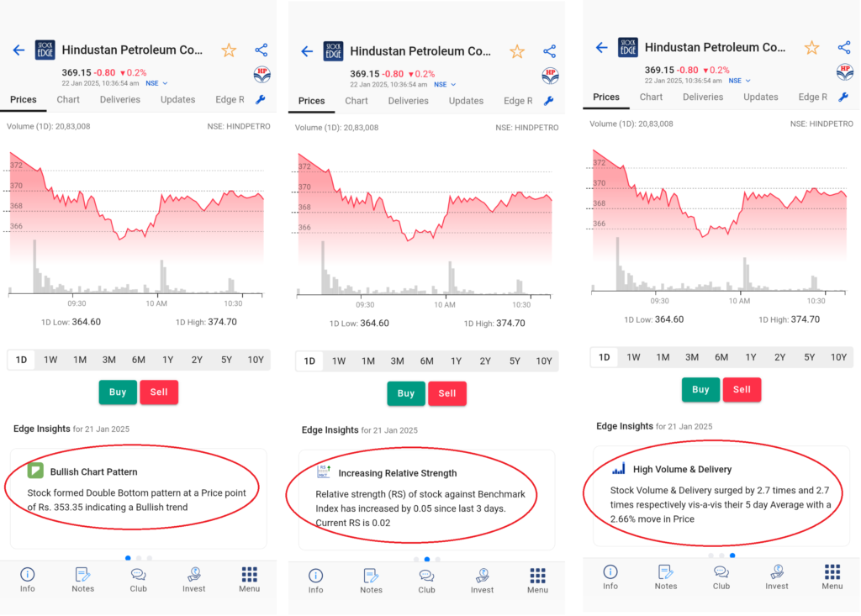861x616 pixels.
Task: Add to favorites star in left panel
Action: (x=229, y=50)
